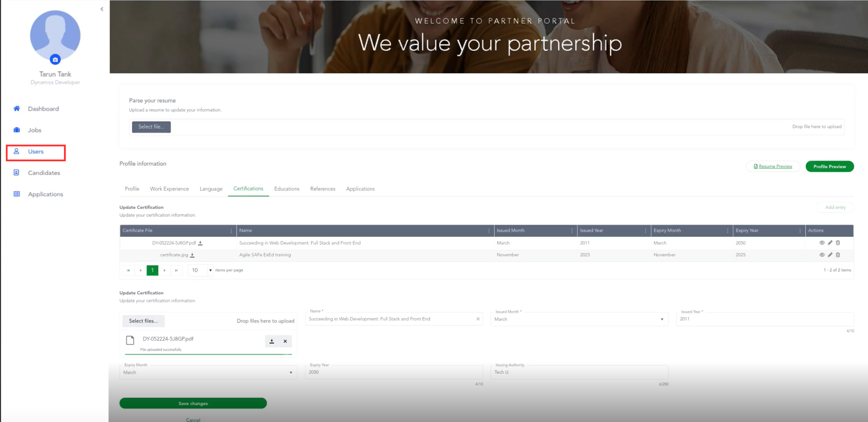Switch to the References tab

[x=323, y=189]
